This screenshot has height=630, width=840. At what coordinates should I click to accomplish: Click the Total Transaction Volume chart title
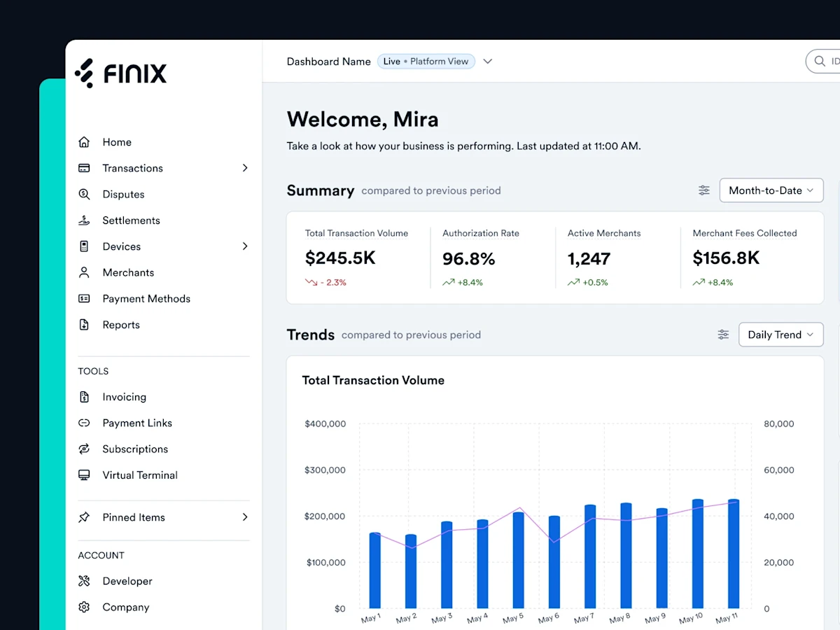pyautogui.click(x=373, y=380)
